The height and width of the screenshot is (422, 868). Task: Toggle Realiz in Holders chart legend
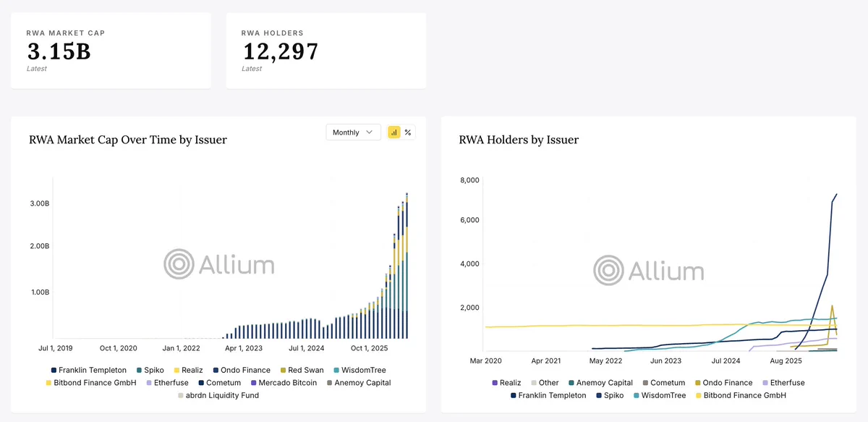(506, 383)
